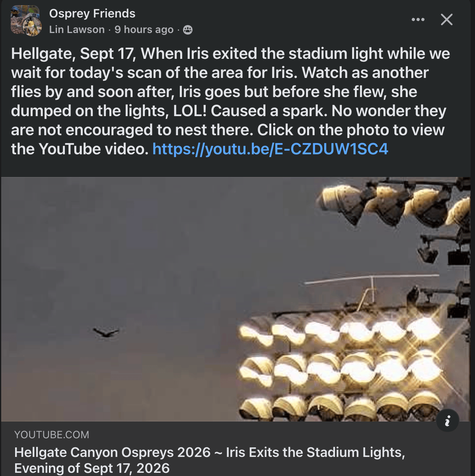Open the Osprey Friends group avatar
Image resolution: width=475 pixels, height=476 pixels.
point(25,19)
